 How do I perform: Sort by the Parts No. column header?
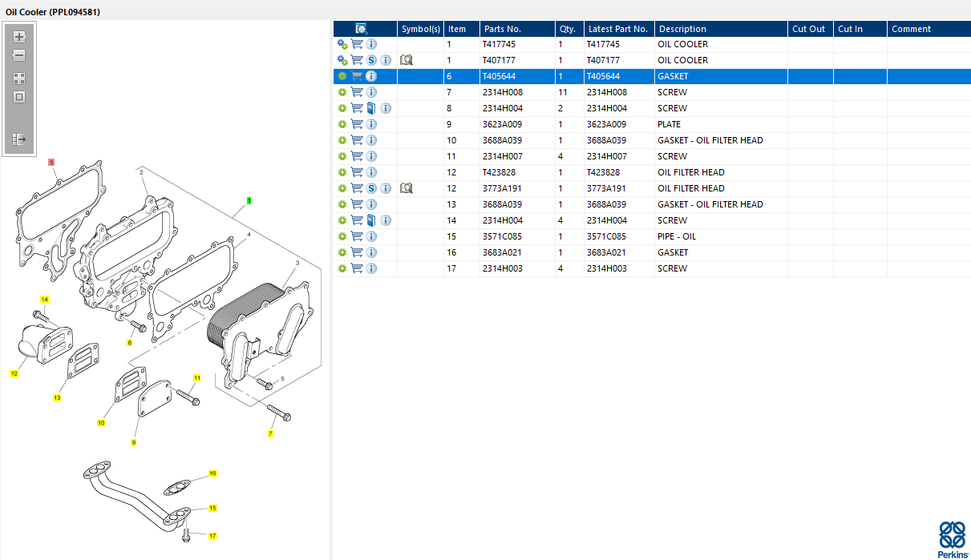pyautogui.click(x=502, y=29)
